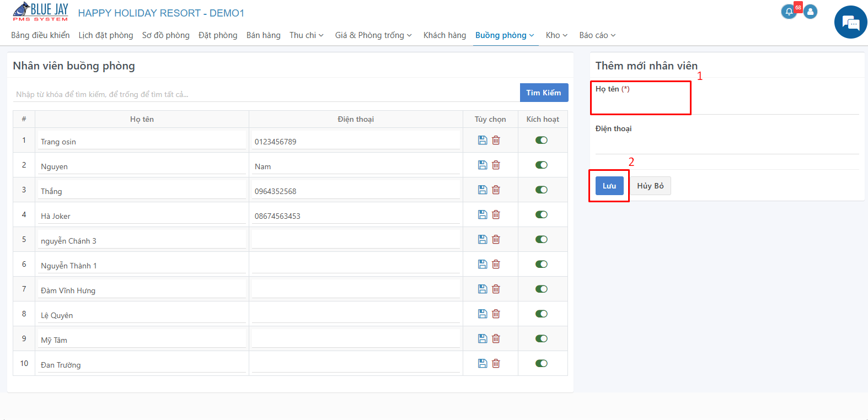Edit phone number 0123456789

[x=356, y=141]
